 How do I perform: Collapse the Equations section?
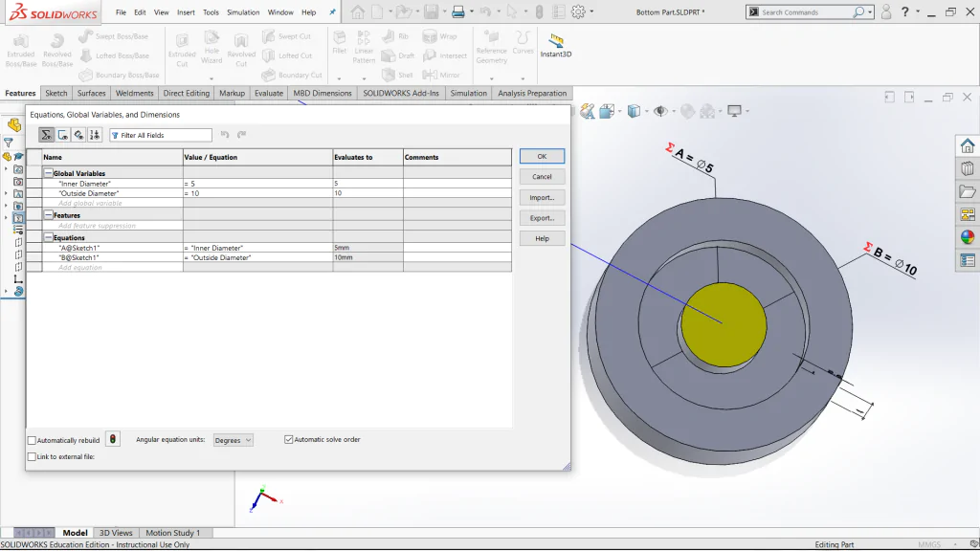pyautogui.click(x=48, y=237)
